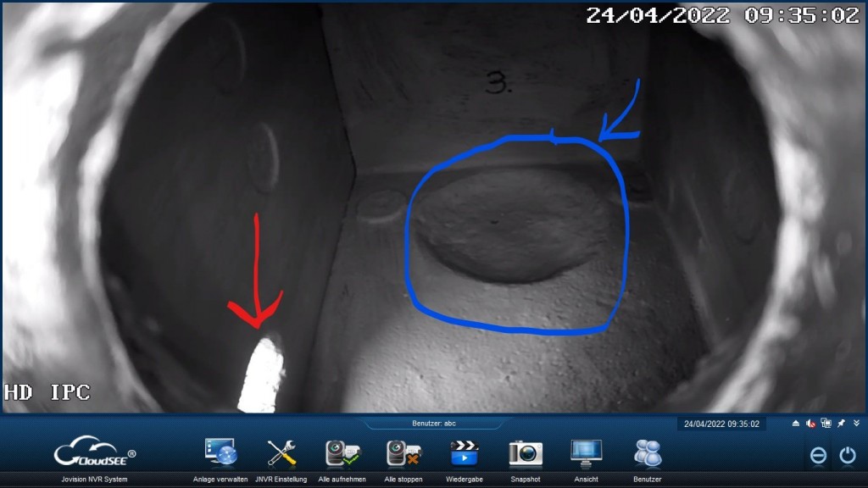Screen dimensions: 868x488
Task: Toggle the pin toolbar icon
Action: point(841,424)
